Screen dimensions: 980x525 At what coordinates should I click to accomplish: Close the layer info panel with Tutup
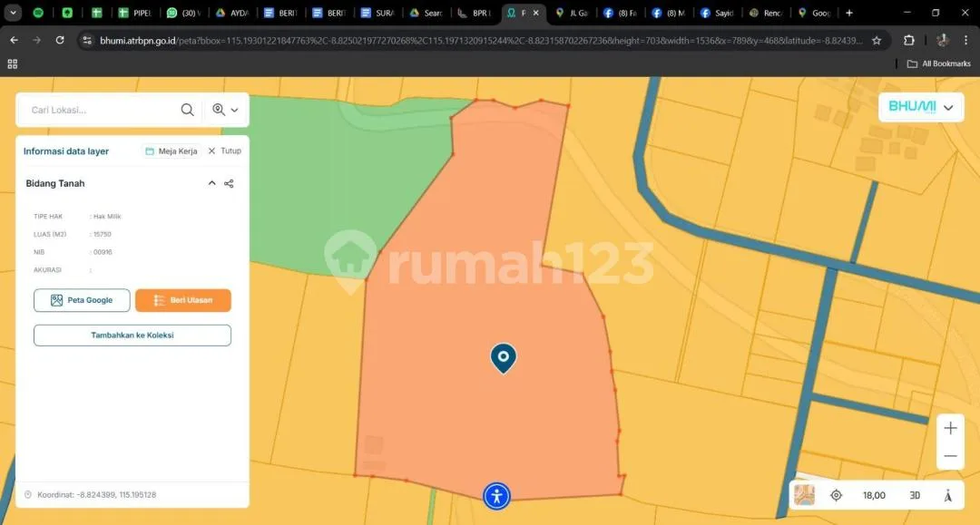(x=224, y=151)
